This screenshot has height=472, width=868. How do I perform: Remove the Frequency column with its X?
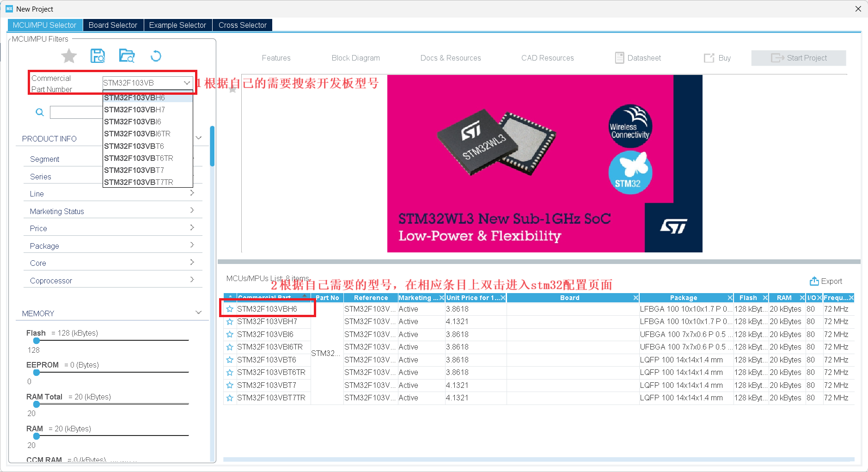tap(851, 298)
